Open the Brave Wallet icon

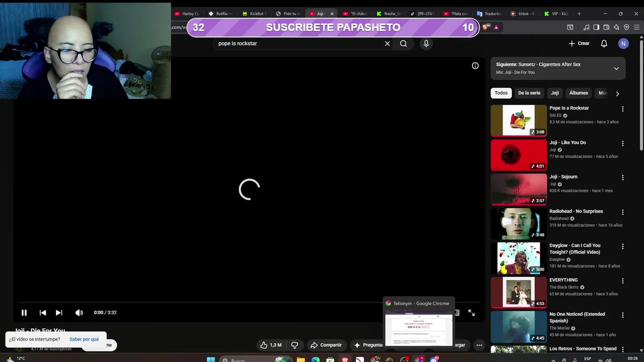coord(606,28)
